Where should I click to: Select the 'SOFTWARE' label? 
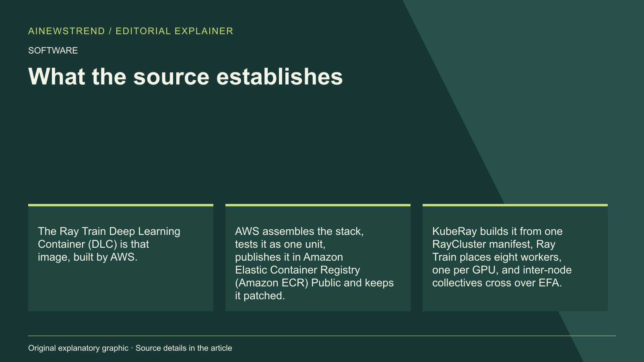point(53,50)
